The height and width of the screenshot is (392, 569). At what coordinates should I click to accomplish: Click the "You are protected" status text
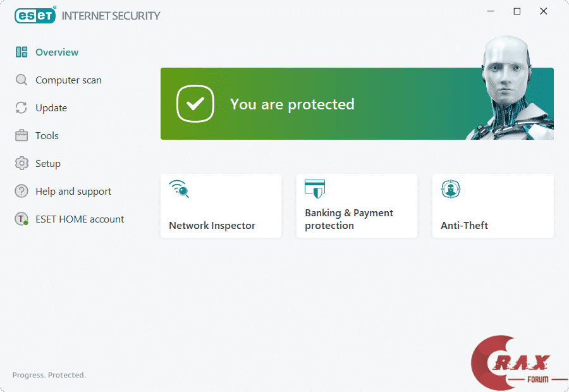(x=292, y=104)
